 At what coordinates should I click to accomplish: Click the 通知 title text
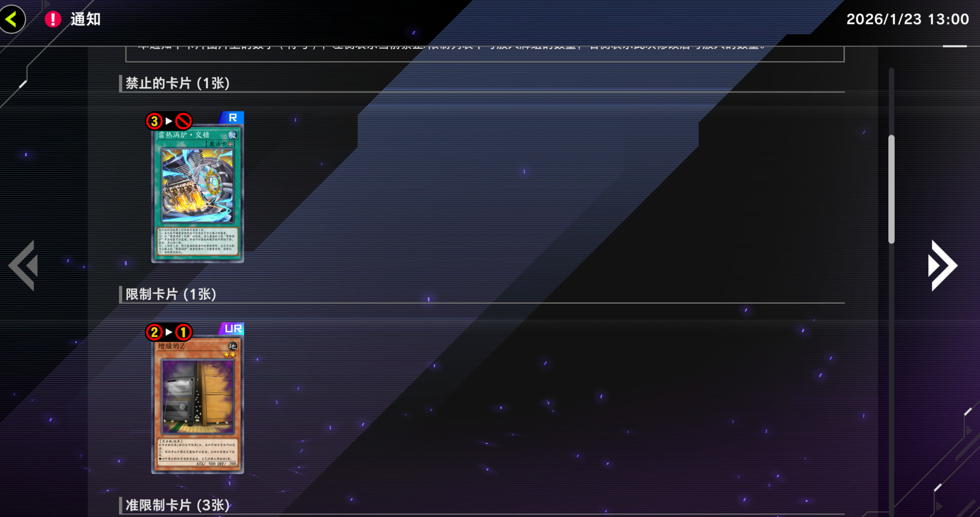point(85,19)
